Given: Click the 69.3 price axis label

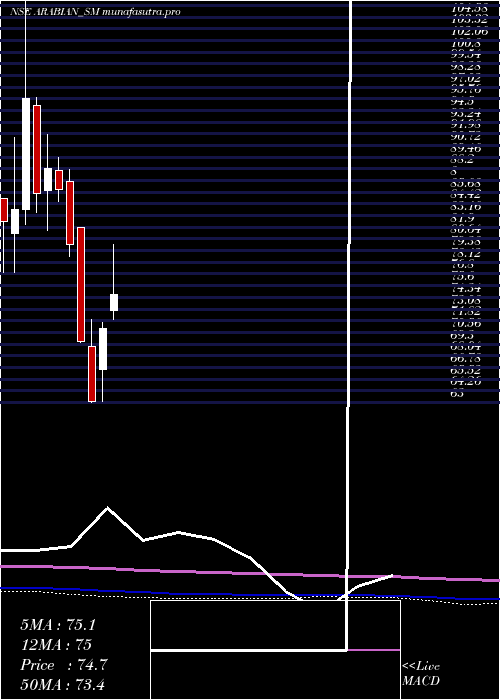Looking at the screenshot, I should (x=460, y=335).
